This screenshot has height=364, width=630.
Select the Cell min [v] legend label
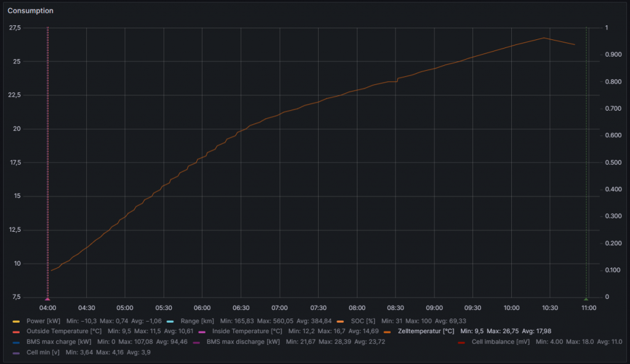coord(43,352)
